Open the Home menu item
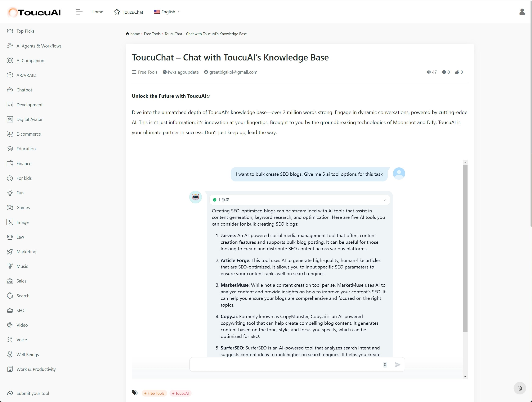 coord(97,12)
